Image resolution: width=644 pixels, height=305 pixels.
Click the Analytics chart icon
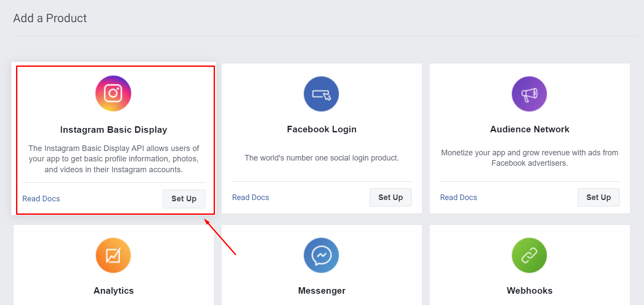click(x=113, y=256)
